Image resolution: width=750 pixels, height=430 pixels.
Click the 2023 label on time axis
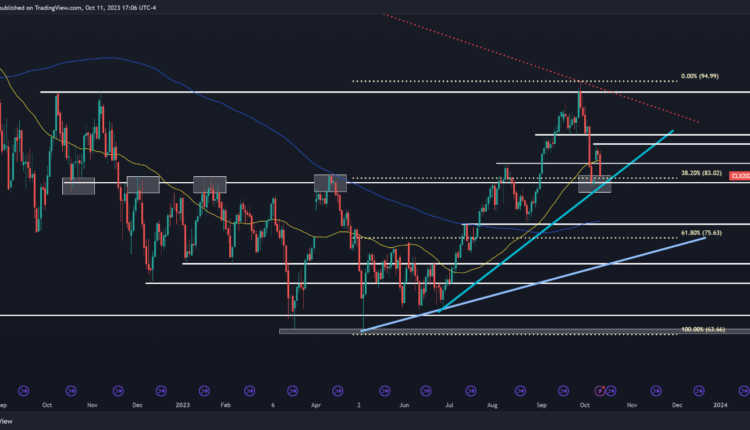click(x=182, y=406)
